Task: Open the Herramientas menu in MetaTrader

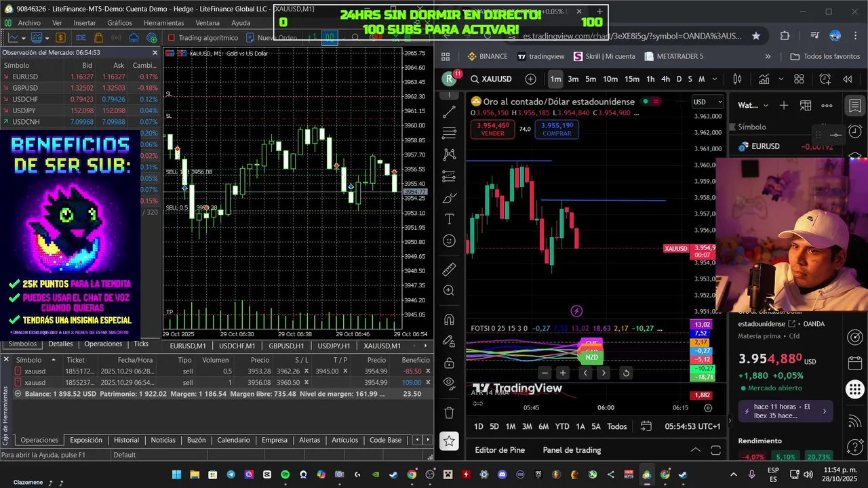Action: 163,22
